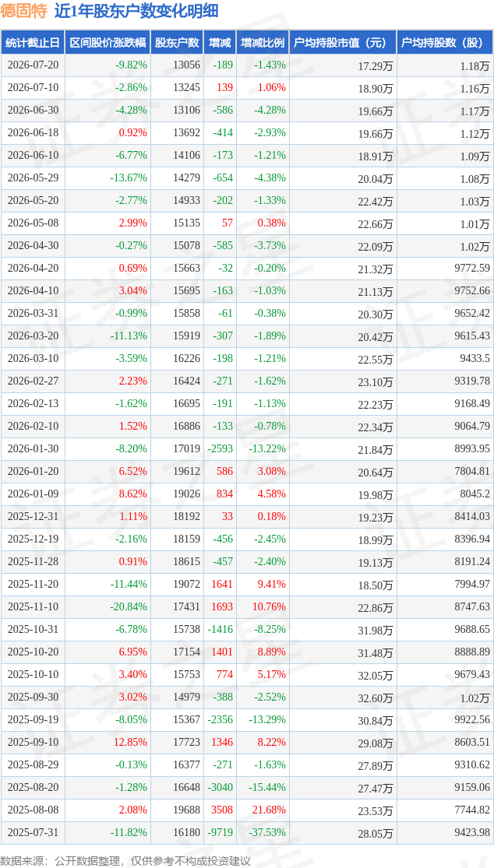Click the 增减比例 column header
The image size is (494, 868).
(263, 43)
